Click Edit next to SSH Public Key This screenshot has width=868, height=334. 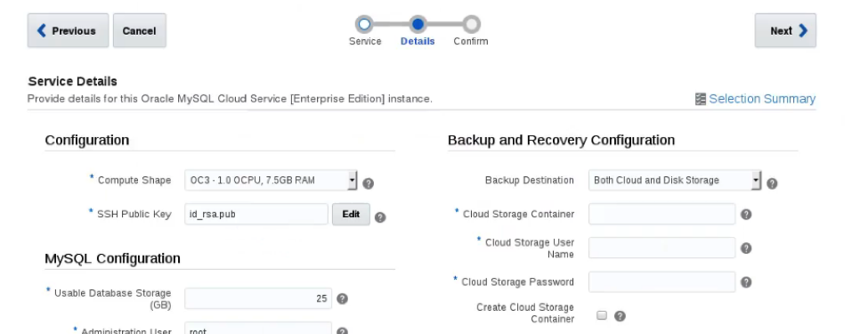pyautogui.click(x=351, y=214)
